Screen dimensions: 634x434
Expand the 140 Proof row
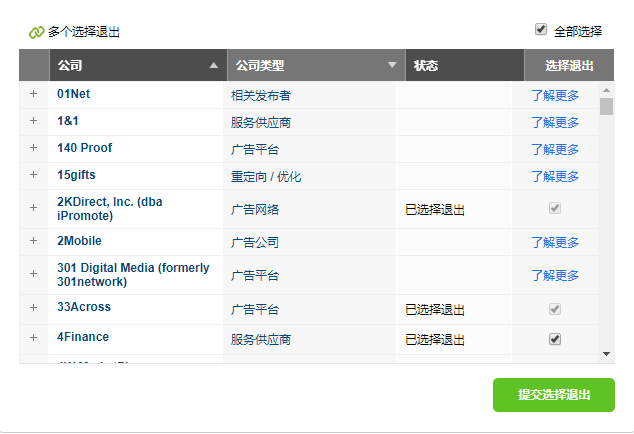[x=33, y=148]
